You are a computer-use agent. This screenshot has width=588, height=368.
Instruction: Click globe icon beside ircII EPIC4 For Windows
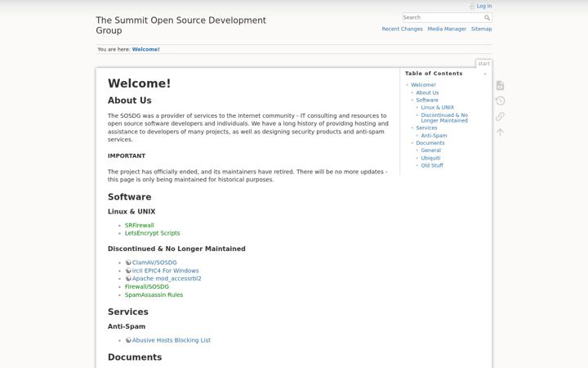click(x=128, y=271)
